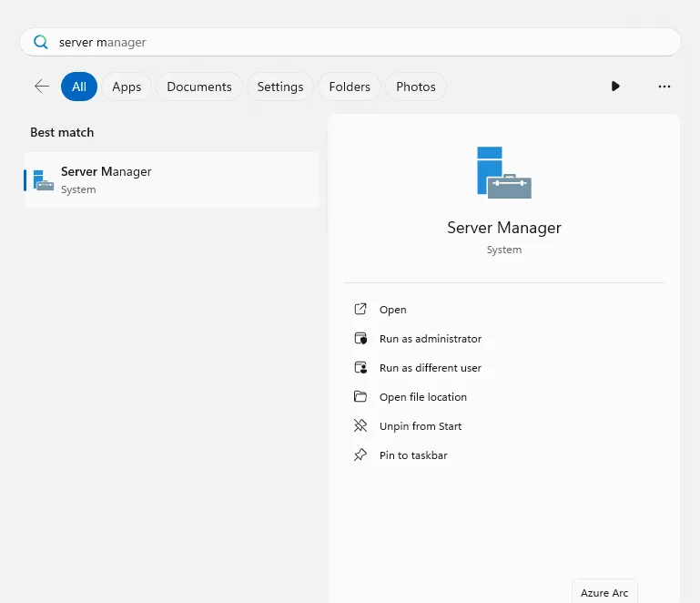Screen dimensions: 700x603
Task: Switch to the Settings filter tab
Action: pyautogui.click(x=280, y=87)
